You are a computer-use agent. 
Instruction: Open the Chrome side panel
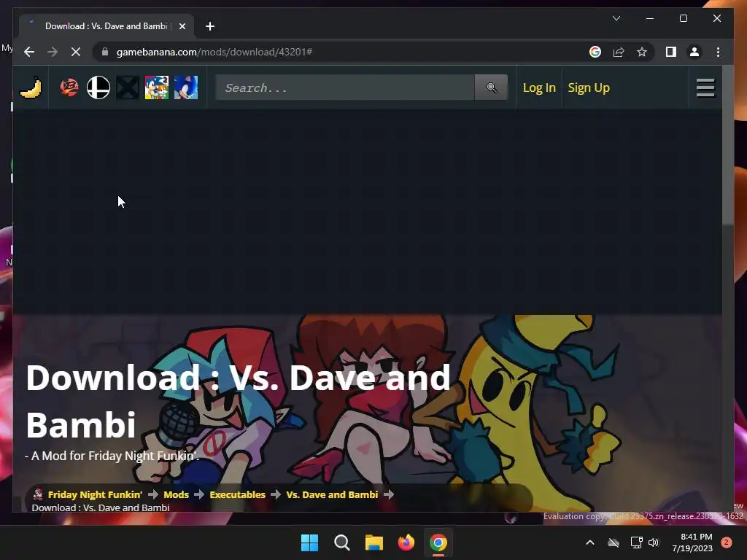[x=671, y=52]
